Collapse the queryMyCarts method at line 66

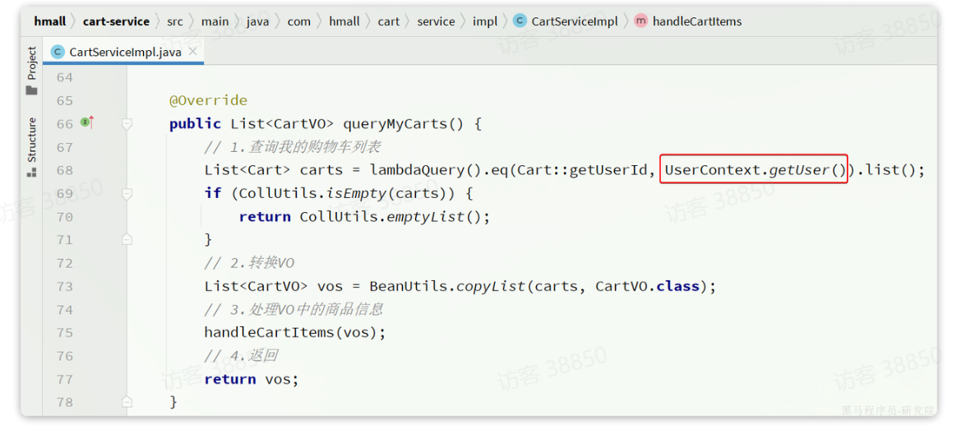127,124
